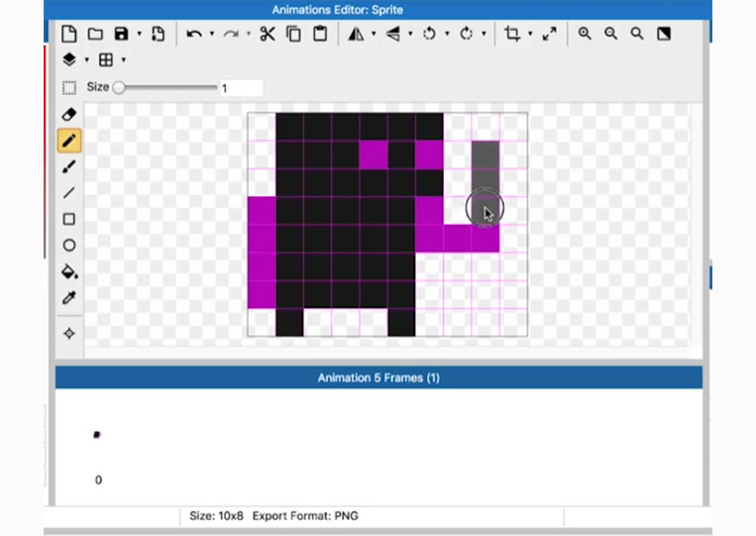Flip the sprite vertically
The image size is (756, 536).
(x=393, y=34)
